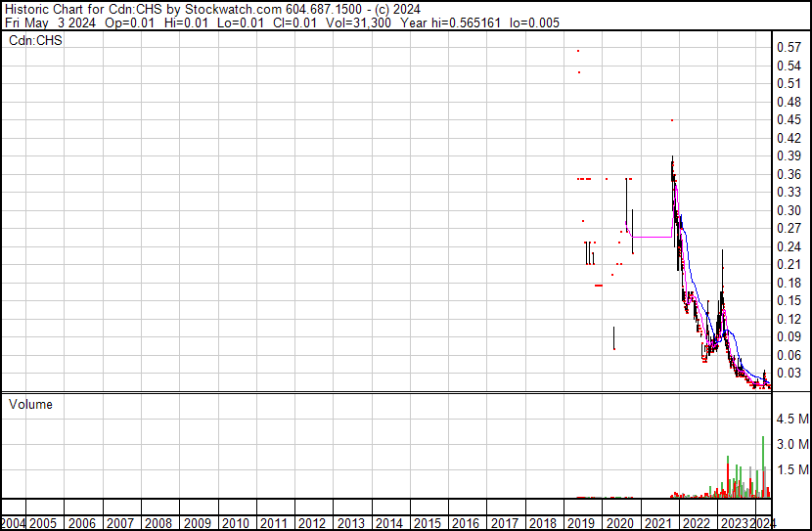Click the 2012 year label on the timeline

tap(313, 523)
